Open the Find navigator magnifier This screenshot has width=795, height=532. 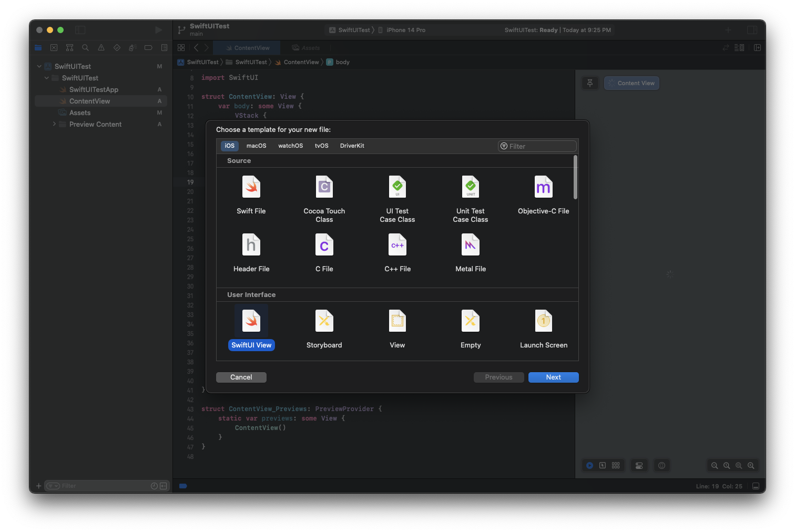click(x=85, y=48)
